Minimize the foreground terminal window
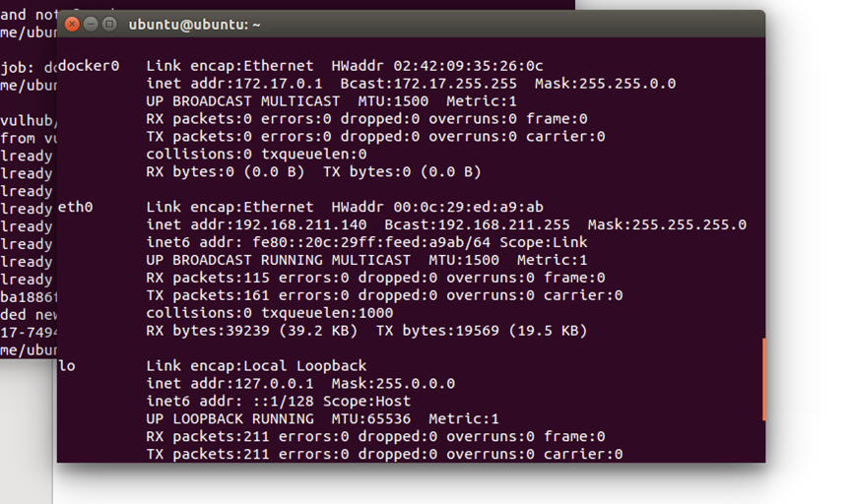 point(91,25)
